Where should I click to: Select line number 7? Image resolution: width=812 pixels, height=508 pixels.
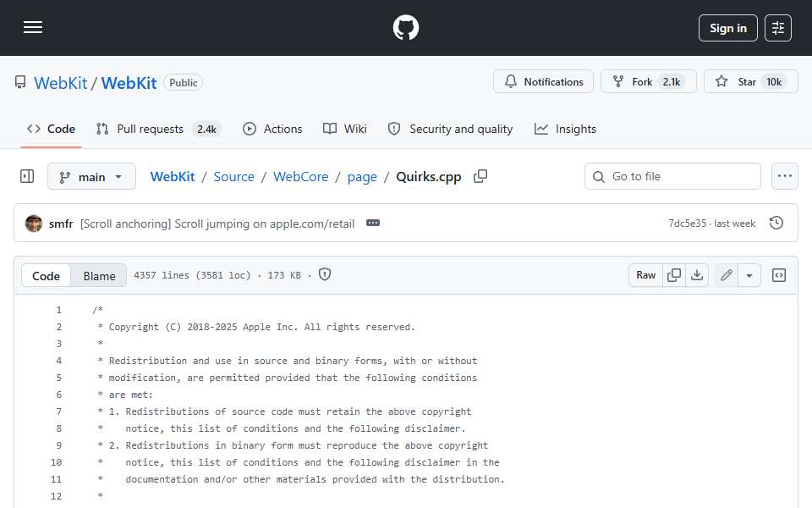[58, 411]
